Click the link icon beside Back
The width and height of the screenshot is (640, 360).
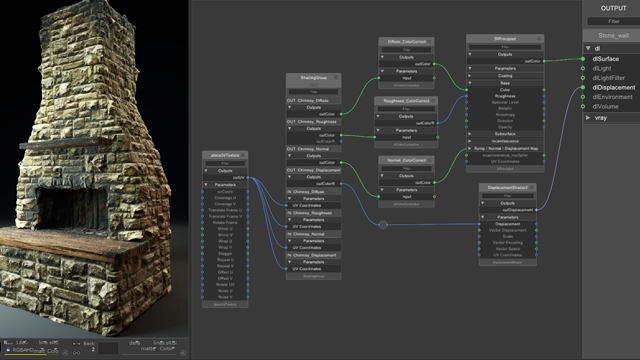[x=76, y=353]
